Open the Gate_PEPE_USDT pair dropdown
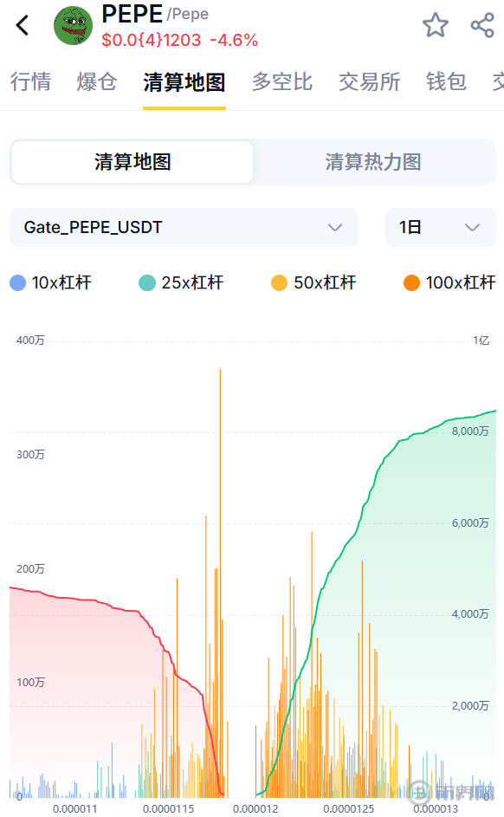 pyautogui.click(x=184, y=227)
